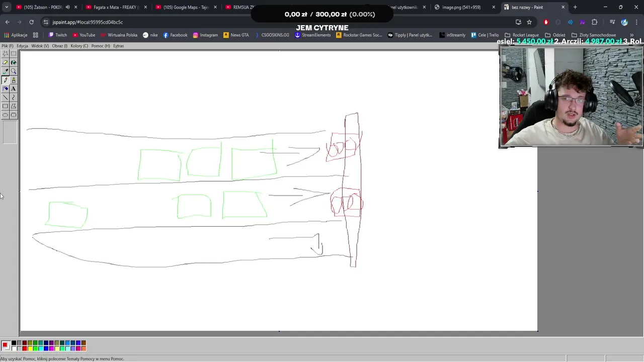Open the Kolory menu

79,46
